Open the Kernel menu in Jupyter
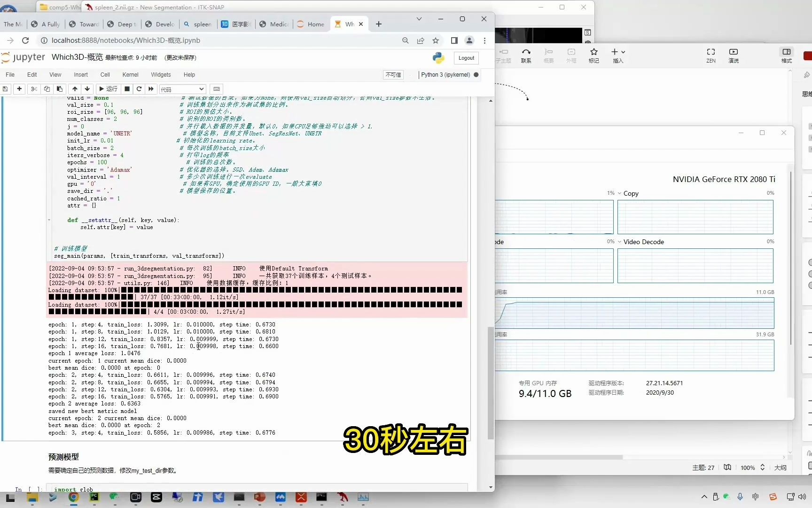Viewport: 812px width, 508px height. pos(130,75)
